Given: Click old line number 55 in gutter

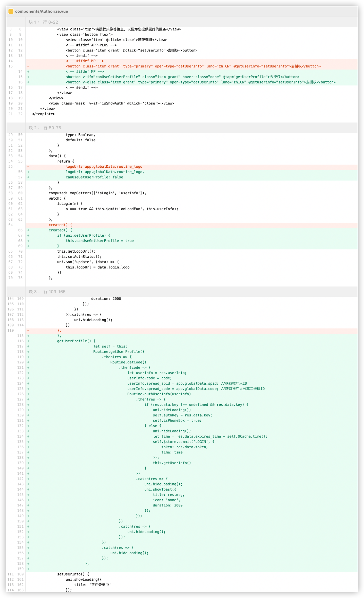Looking at the screenshot, I should click(10, 167).
